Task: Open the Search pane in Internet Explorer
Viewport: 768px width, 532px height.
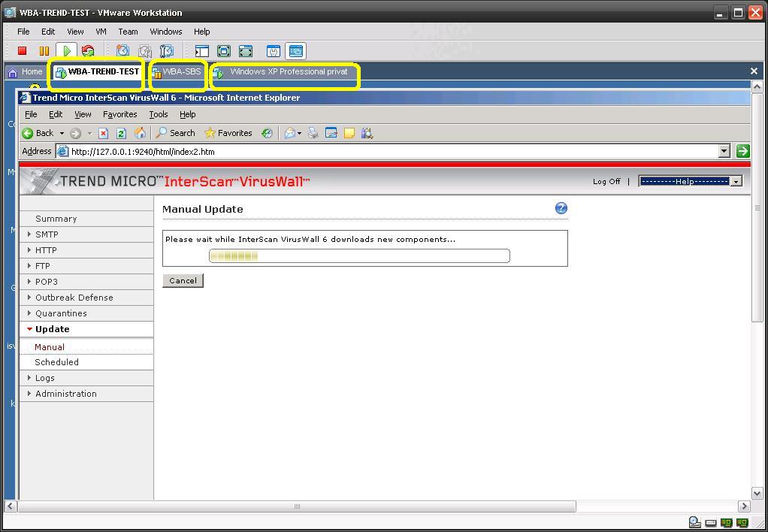Action: click(x=175, y=133)
